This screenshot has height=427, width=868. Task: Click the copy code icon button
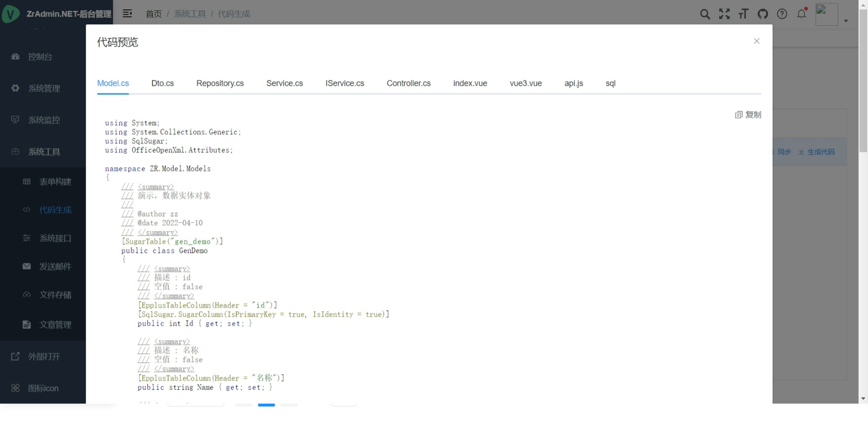click(x=748, y=115)
